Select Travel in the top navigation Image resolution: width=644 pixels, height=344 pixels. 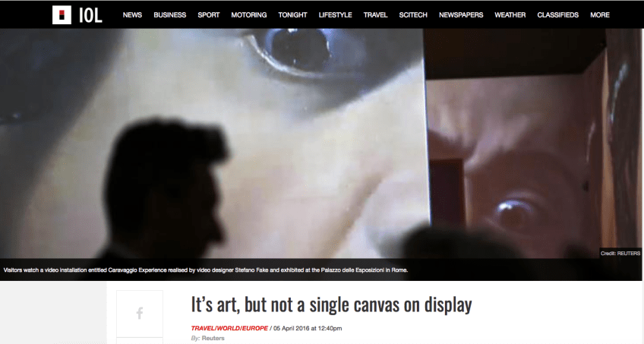click(x=375, y=15)
